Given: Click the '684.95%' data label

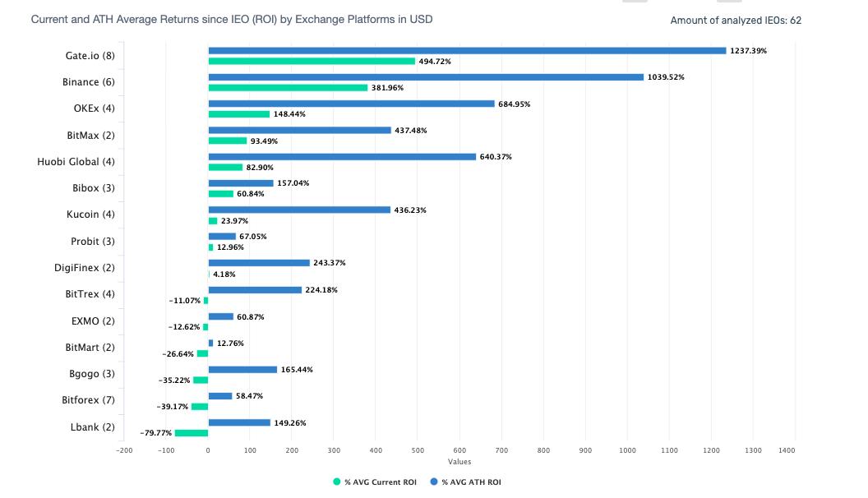Looking at the screenshot, I should click(515, 104).
